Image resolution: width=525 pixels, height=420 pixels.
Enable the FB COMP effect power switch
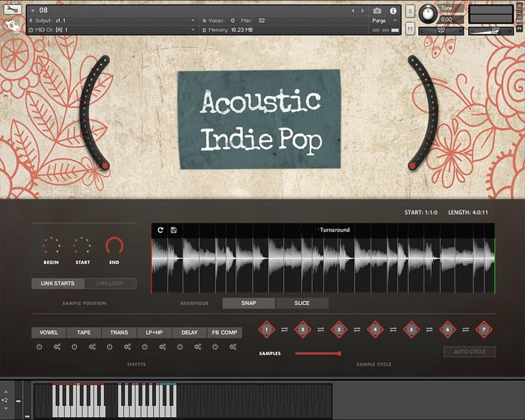pos(215,347)
